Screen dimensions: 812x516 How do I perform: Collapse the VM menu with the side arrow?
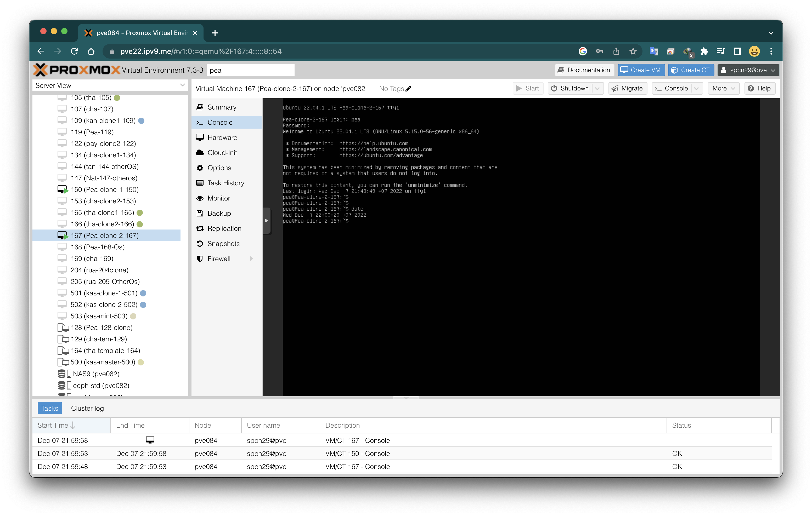[266, 221]
